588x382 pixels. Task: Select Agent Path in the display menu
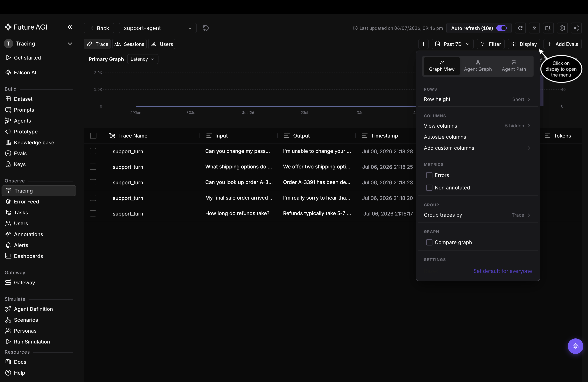(514, 66)
